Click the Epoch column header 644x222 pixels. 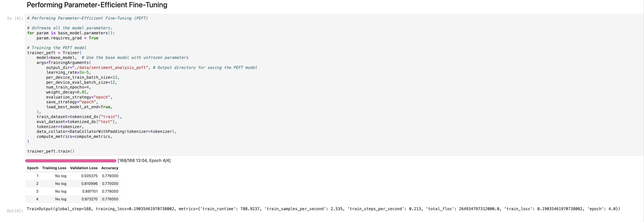click(x=33, y=168)
